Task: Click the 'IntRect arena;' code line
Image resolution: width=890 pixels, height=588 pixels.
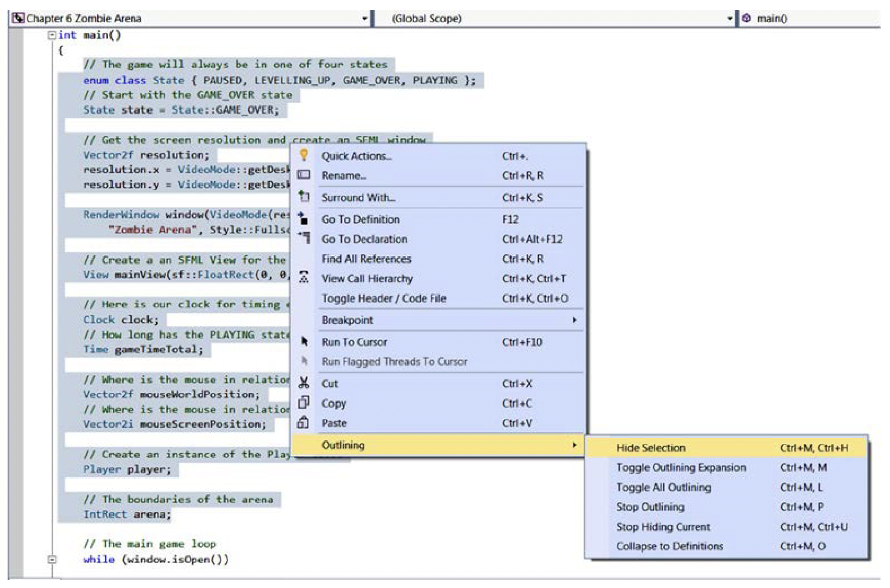Action: 127,514
